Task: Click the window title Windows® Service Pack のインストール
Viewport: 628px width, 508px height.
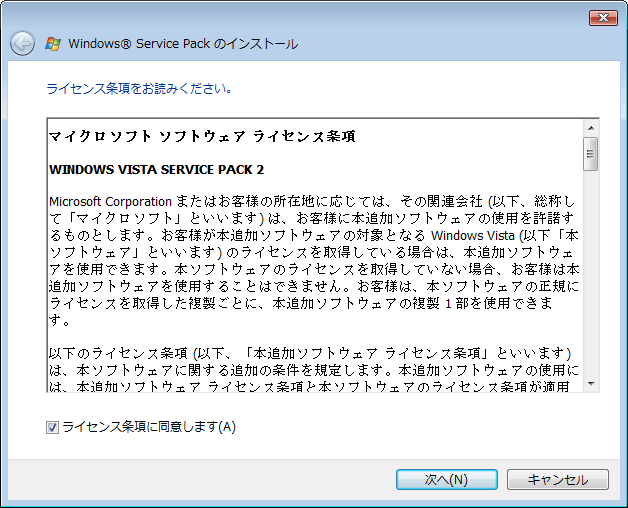Action: point(183,44)
